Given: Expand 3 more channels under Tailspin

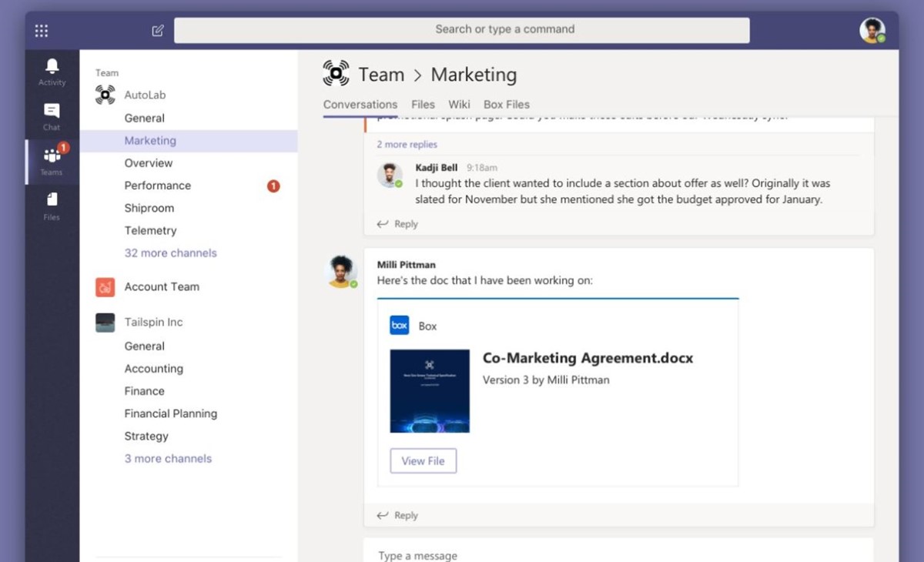Looking at the screenshot, I should point(168,458).
